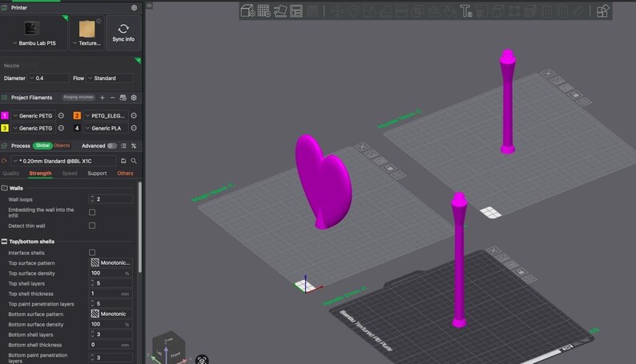The width and height of the screenshot is (636, 364).
Task: Adjust Bottom shell layers stepper
Action: (x=92, y=334)
